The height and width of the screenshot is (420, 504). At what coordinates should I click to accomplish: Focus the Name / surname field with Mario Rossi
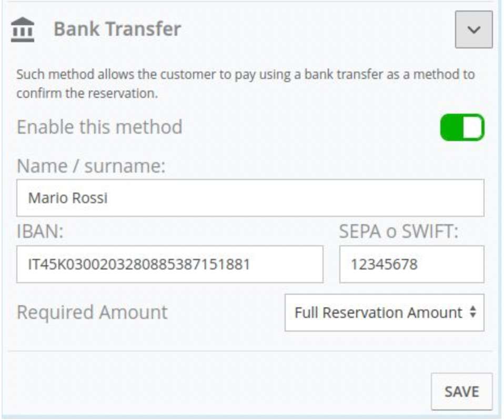pos(250,198)
